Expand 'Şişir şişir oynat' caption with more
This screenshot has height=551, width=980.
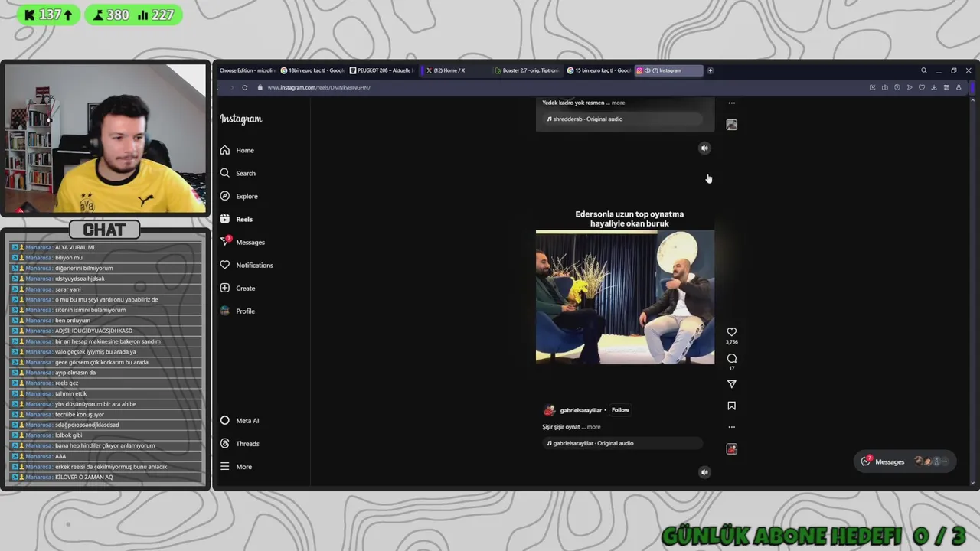point(593,427)
